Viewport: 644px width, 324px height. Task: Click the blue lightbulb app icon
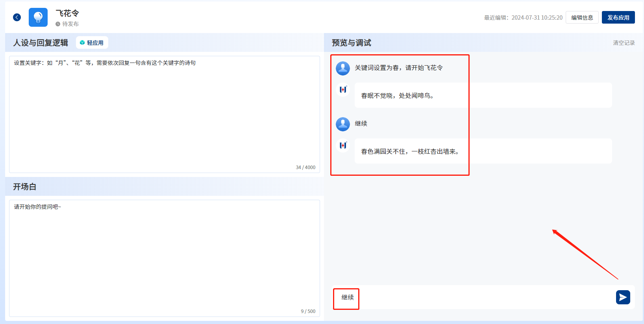[x=38, y=17]
